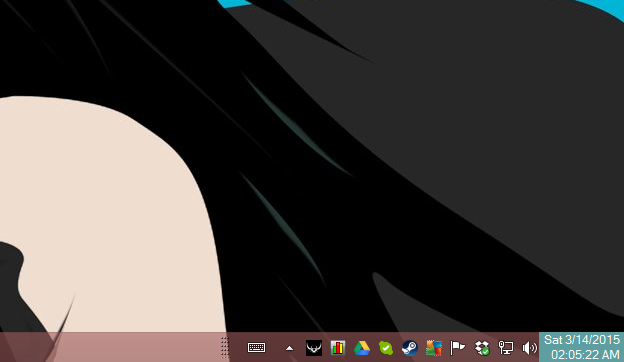Screen dimensions: 624x362
Task: Open the AVG antivirus tray icon
Action: pos(434,348)
